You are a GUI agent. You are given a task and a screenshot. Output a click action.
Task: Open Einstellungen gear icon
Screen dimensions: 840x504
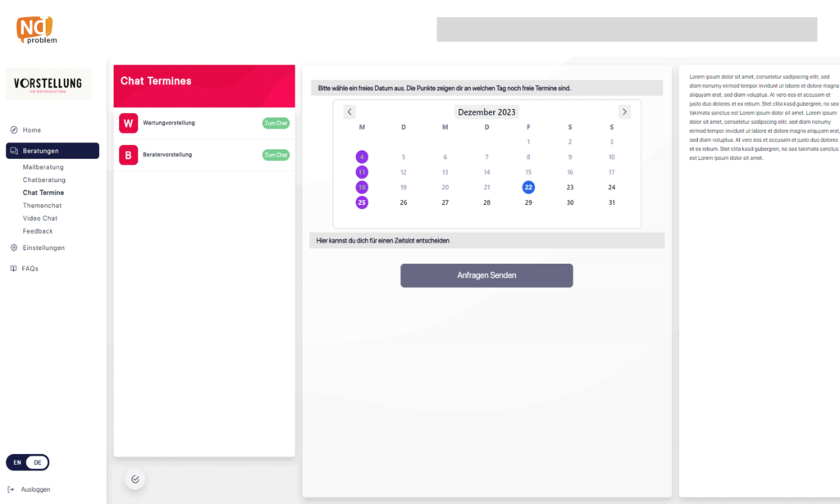(x=14, y=247)
